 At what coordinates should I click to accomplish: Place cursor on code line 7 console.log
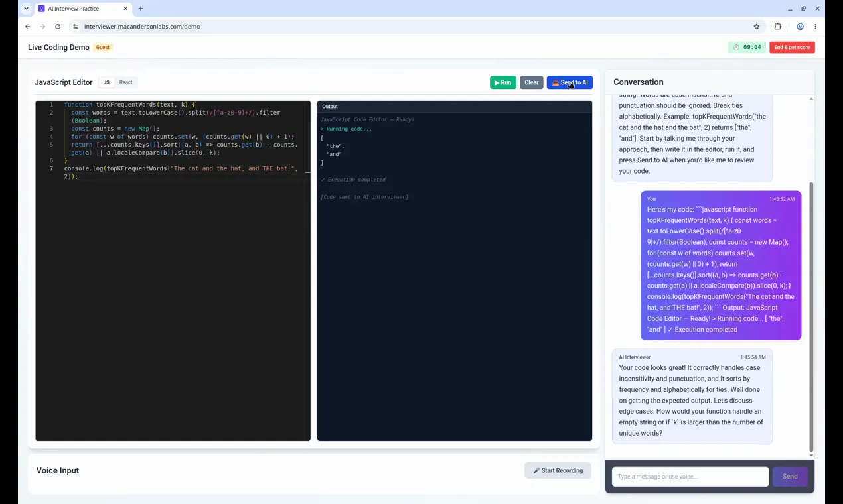(181, 172)
